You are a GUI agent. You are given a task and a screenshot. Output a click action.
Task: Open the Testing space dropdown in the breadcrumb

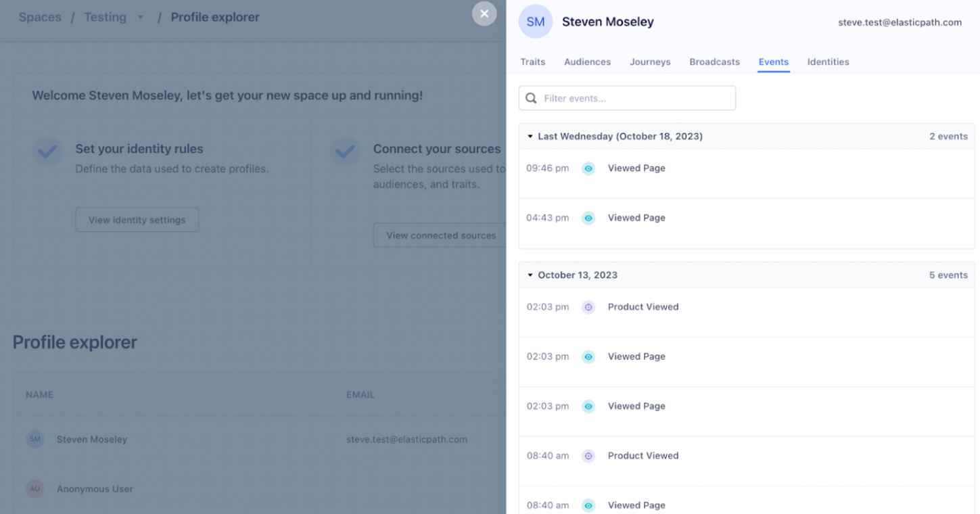pyautogui.click(x=140, y=17)
